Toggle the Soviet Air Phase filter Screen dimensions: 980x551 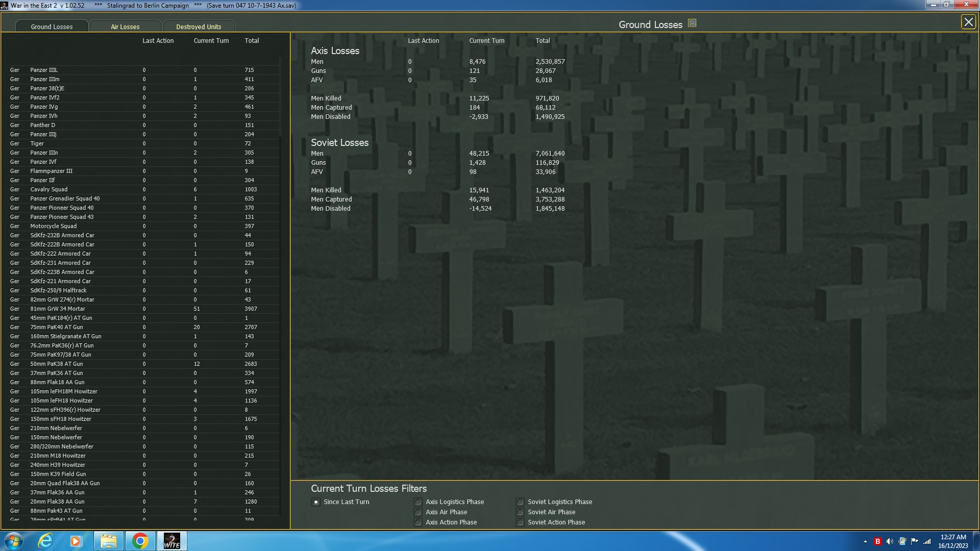[x=520, y=512]
